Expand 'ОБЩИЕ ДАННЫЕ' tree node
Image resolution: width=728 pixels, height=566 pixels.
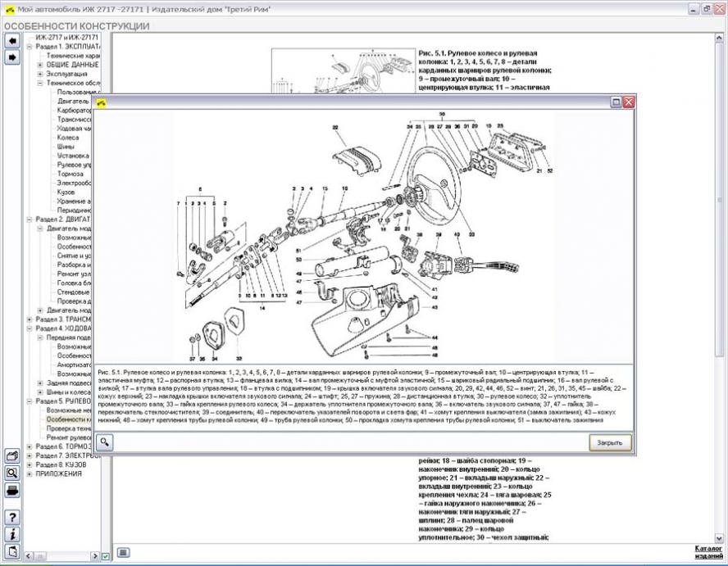coord(40,65)
